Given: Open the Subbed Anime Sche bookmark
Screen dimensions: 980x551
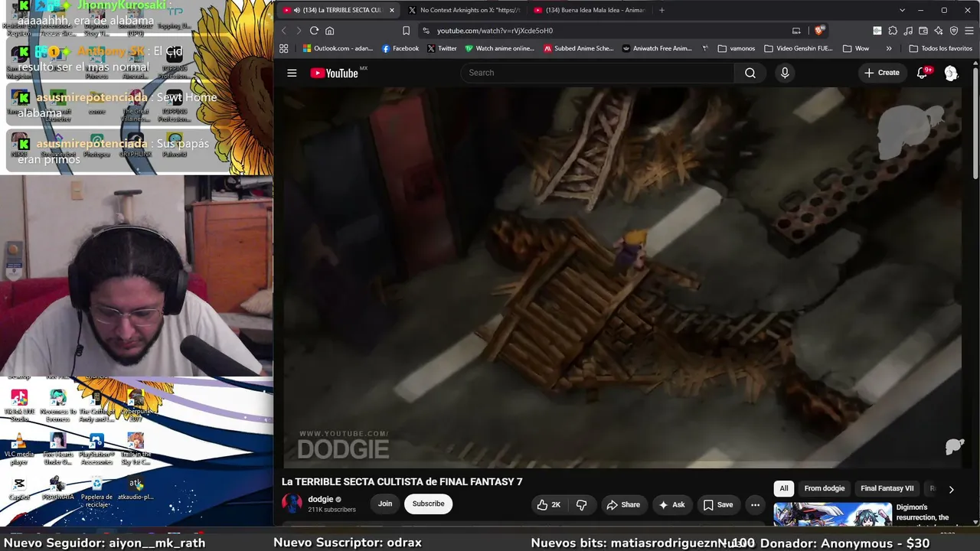Looking at the screenshot, I should pyautogui.click(x=579, y=48).
